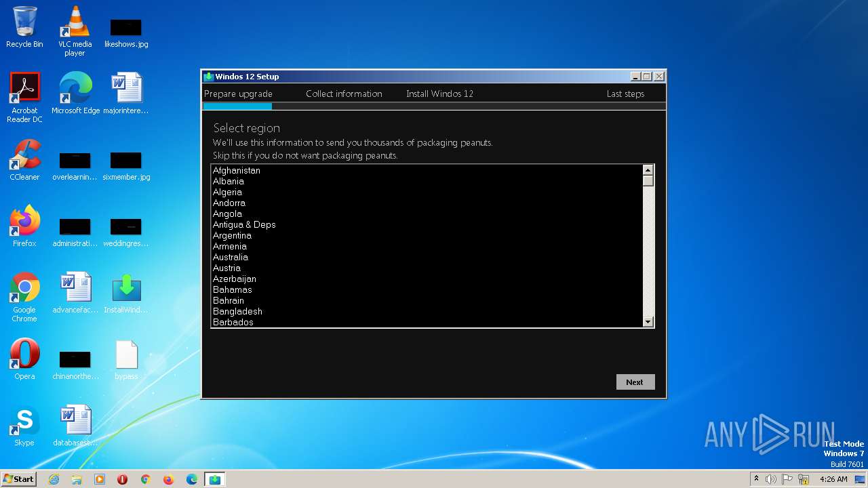
Task: Select Azerbaijan in the region list
Action: (x=427, y=279)
